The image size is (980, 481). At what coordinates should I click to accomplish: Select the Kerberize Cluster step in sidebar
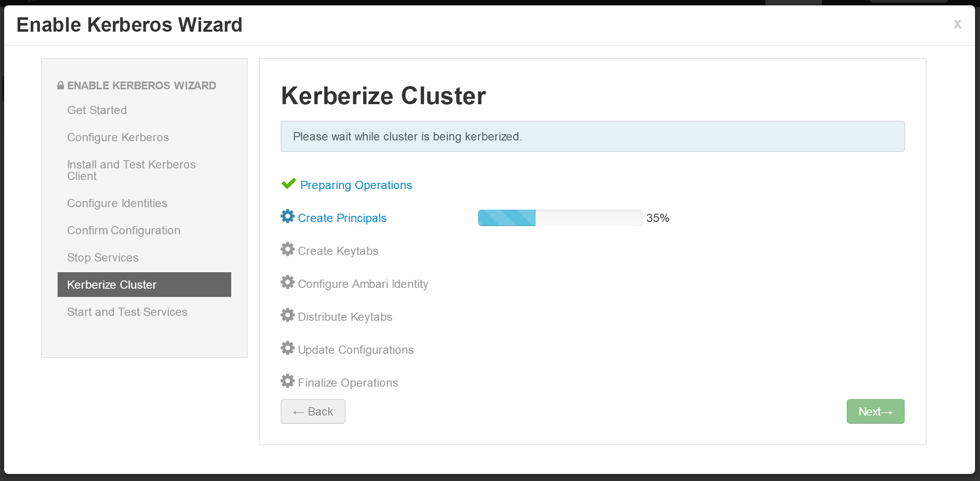pos(144,285)
